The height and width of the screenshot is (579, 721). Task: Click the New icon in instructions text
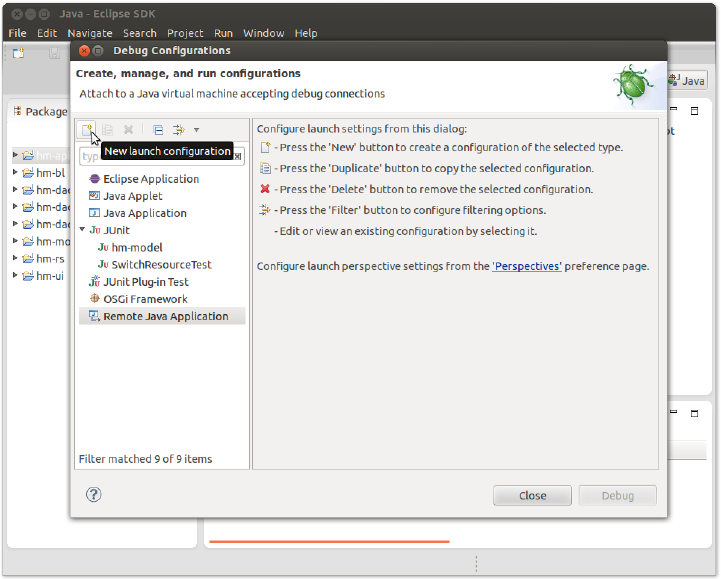265,147
